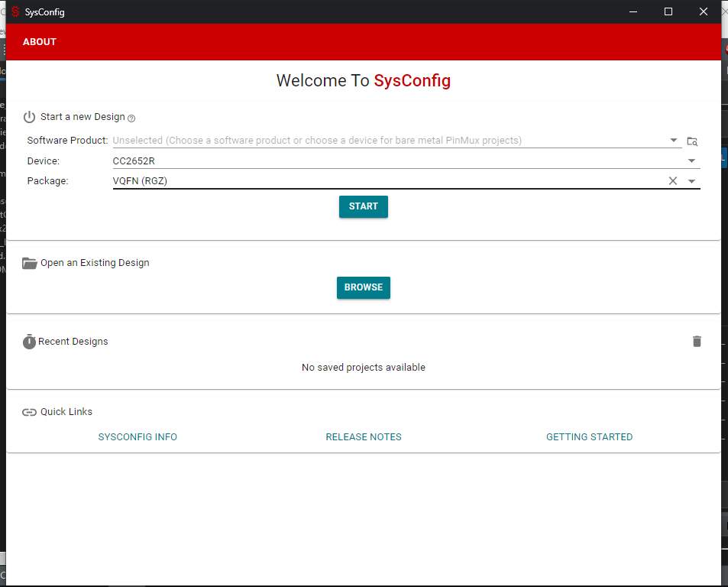The height and width of the screenshot is (587, 728).
Task: Click the Package field showing VQFN (RGZ)
Action: tap(406, 180)
